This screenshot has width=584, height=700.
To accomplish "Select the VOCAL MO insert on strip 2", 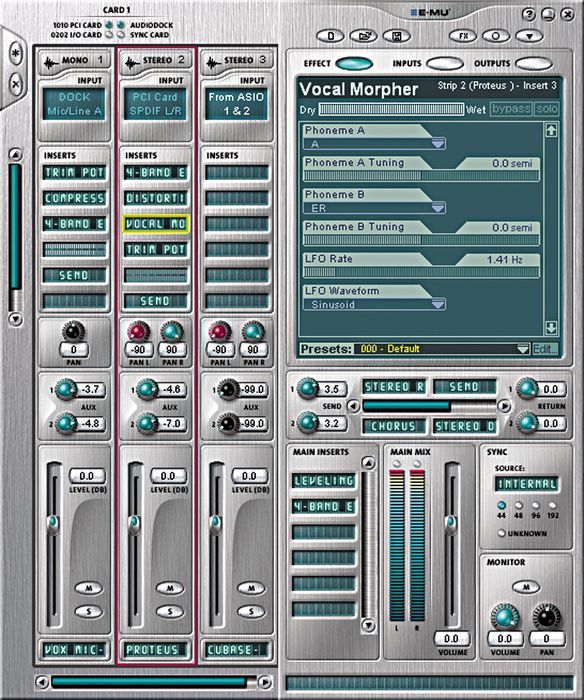I will click(x=155, y=224).
